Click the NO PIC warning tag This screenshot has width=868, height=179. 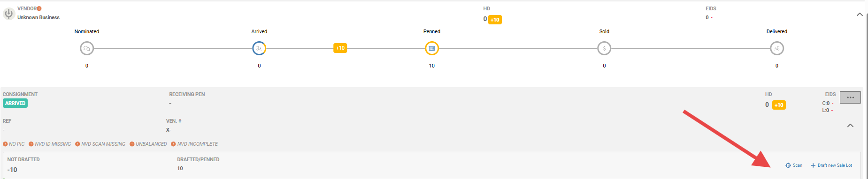pos(14,144)
